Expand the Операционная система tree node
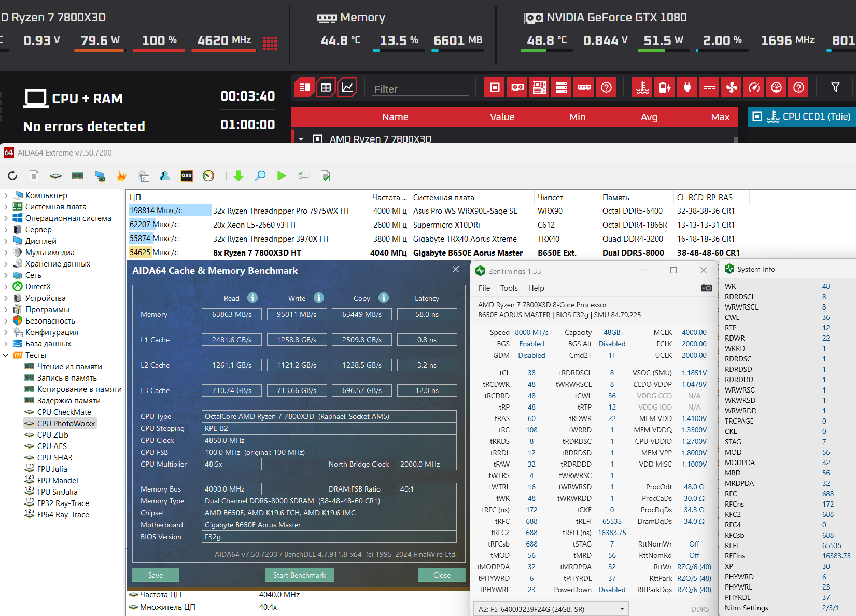The image size is (856, 616). pyautogui.click(x=6, y=218)
